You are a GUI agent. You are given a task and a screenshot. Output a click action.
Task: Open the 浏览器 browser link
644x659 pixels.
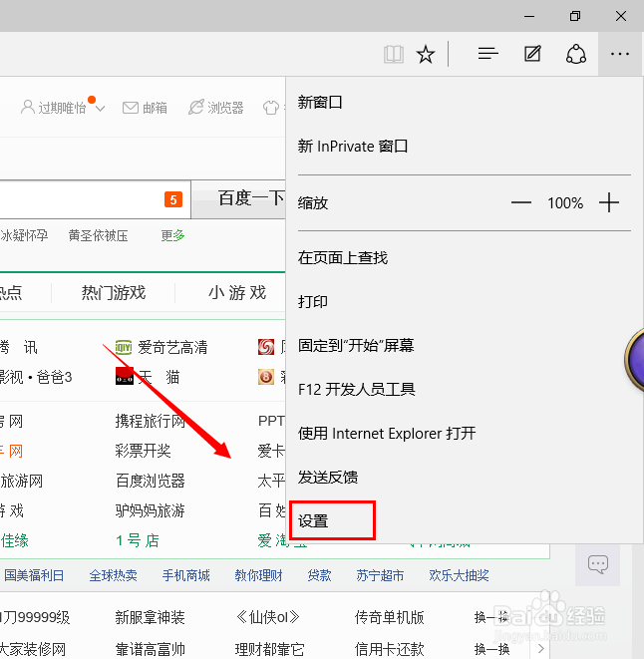[216, 108]
